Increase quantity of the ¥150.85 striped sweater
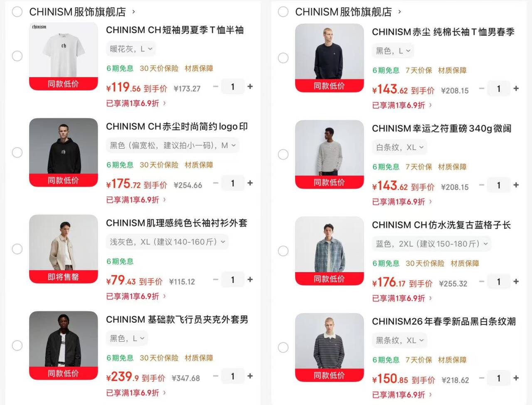Viewport: 532px width, 405px height. coord(516,378)
